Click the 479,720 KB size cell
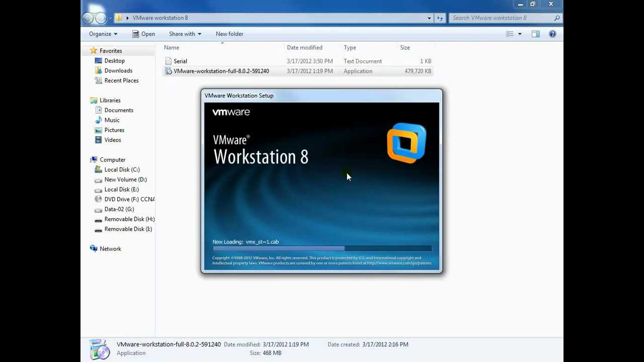The image size is (644, 362). [418, 71]
